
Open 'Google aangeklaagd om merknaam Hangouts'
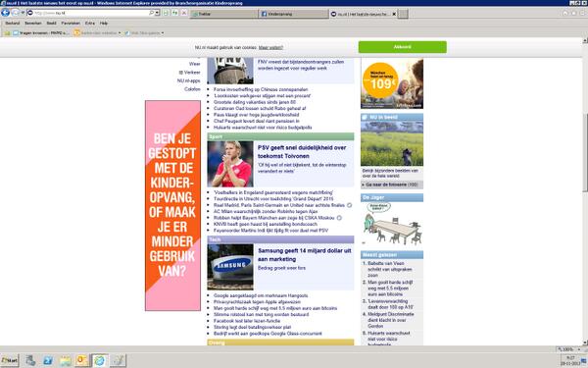click(x=261, y=295)
